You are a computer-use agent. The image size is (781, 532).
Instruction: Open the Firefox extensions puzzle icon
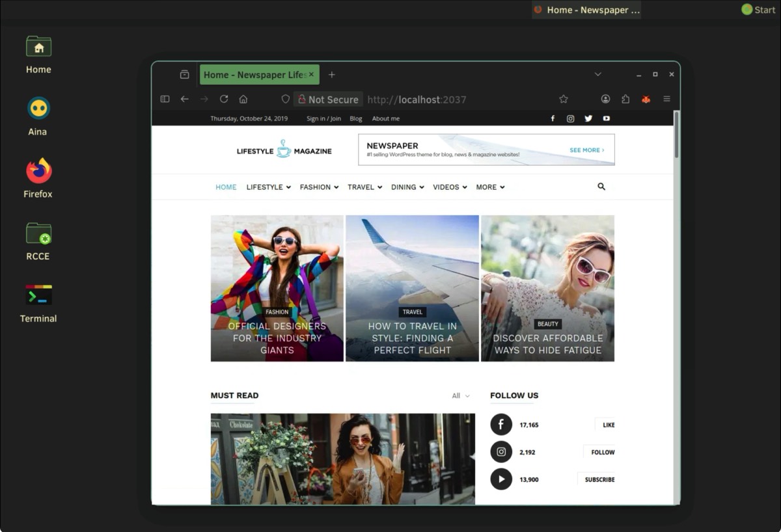click(625, 99)
